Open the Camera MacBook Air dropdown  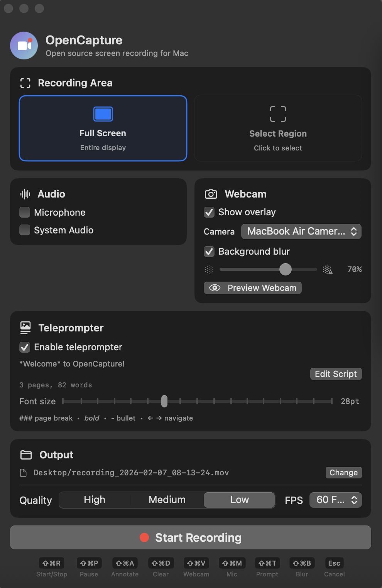[301, 231]
